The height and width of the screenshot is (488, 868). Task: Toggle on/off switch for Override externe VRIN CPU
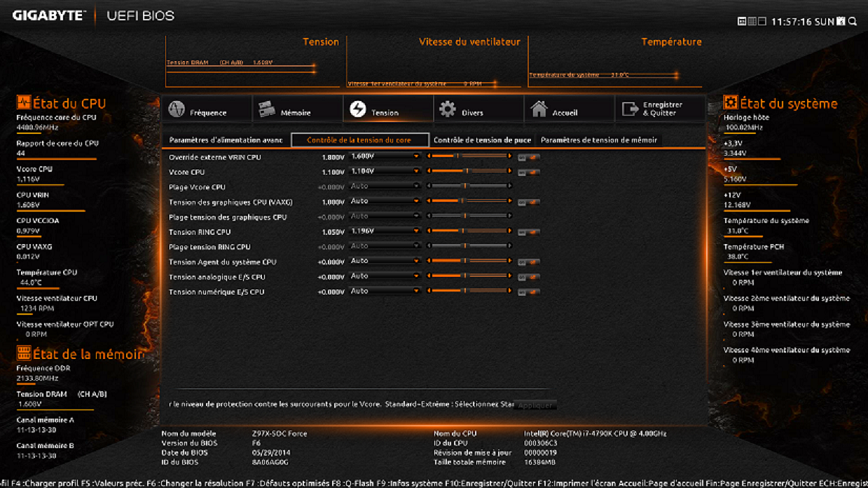(529, 157)
